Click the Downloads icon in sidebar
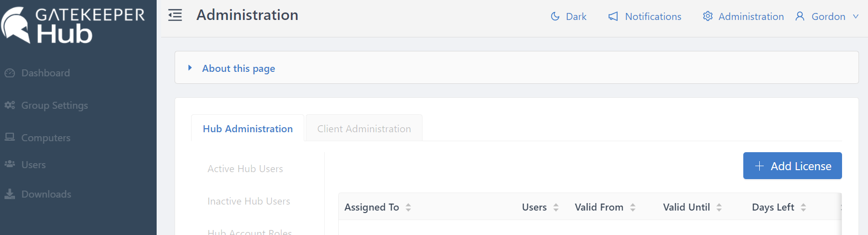Screen dimensions: 868x235 click(9, 194)
